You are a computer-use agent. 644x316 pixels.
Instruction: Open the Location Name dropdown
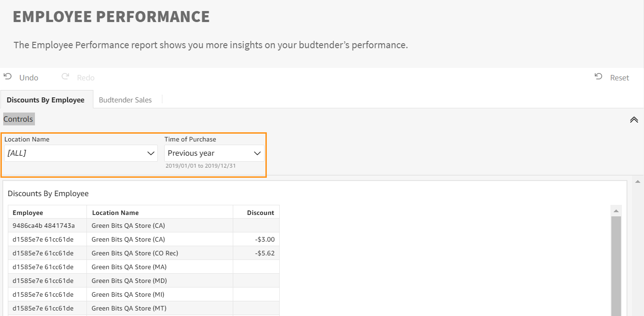click(x=80, y=153)
